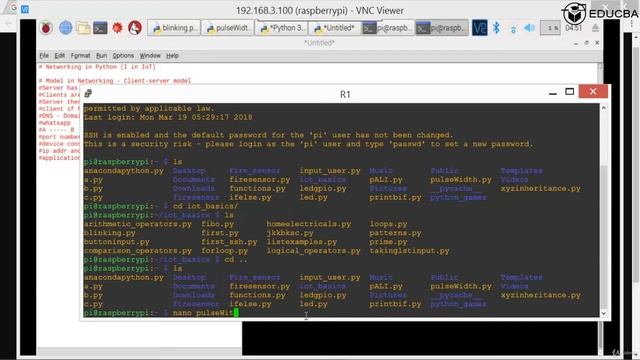The image size is (640, 360).
Task: Launch the globe web browser icon
Action: [x=65, y=28]
